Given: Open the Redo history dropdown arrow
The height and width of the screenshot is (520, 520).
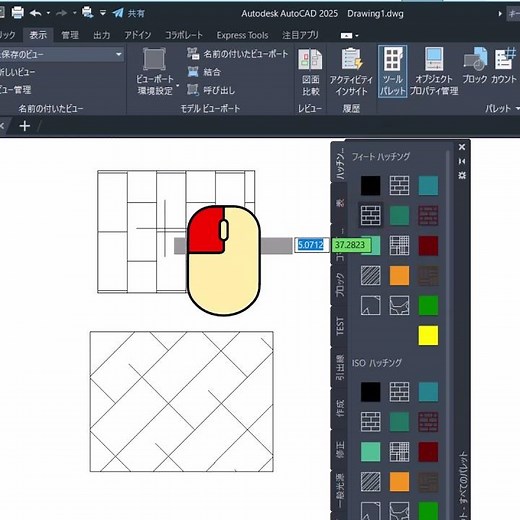Looking at the screenshot, I should [x=75, y=13].
